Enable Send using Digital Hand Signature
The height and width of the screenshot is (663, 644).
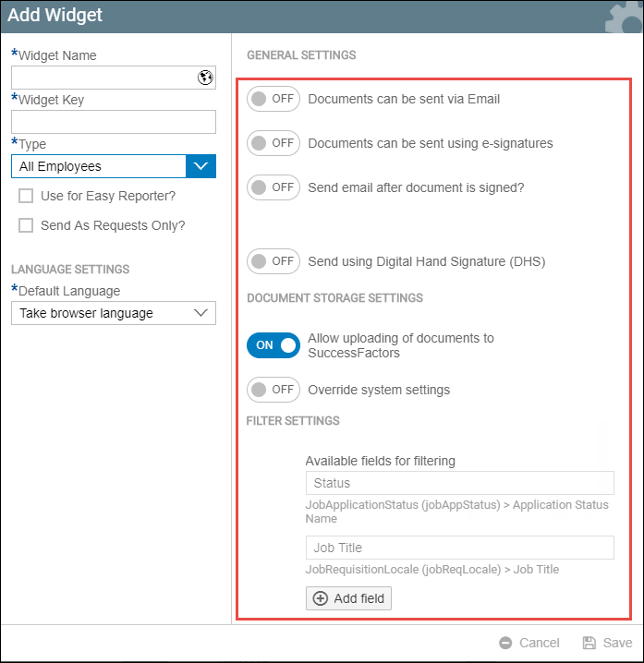(x=273, y=261)
